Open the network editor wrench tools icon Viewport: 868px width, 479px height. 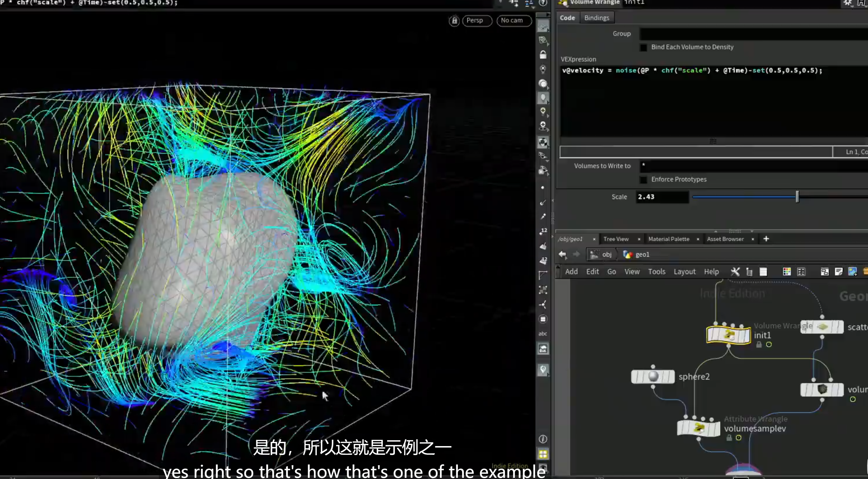(x=735, y=272)
